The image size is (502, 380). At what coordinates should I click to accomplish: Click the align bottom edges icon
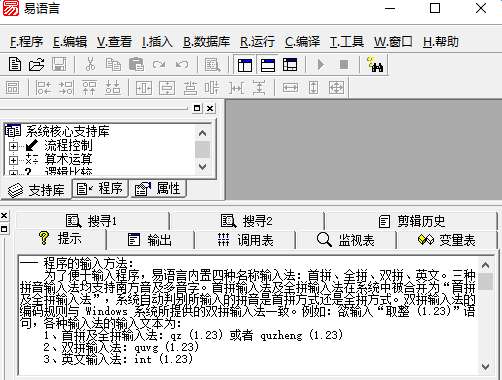[x=113, y=88]
